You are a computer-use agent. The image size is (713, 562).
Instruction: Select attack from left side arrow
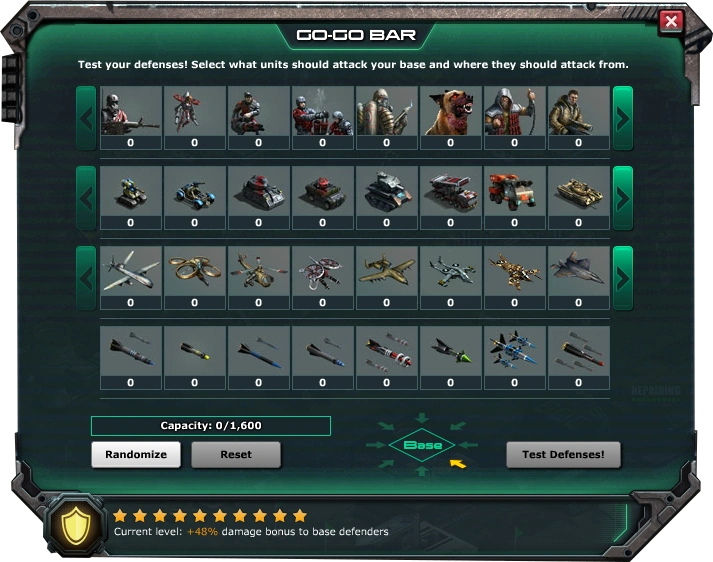tap(375, 445)
